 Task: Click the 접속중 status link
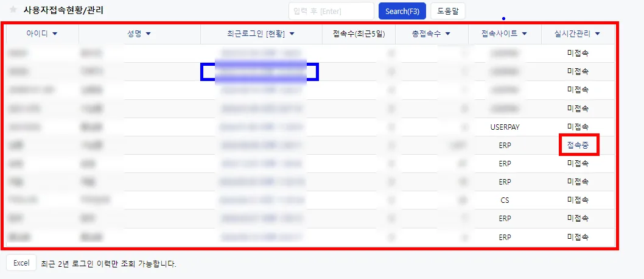click(x=578, y=144)
